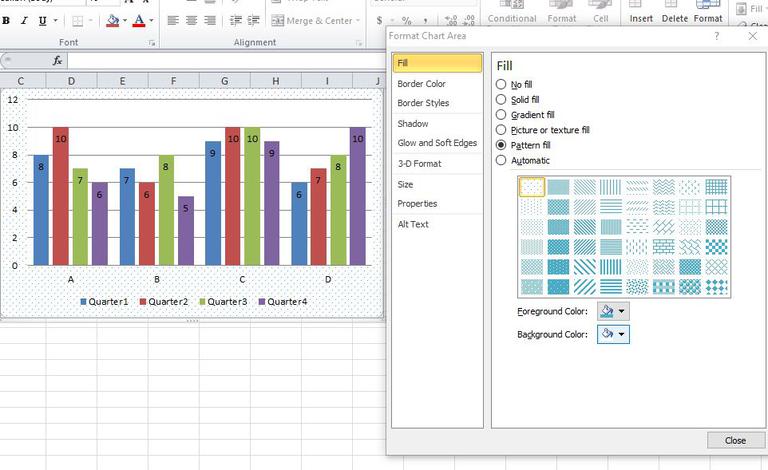768x470 pixels.
Task: Click the fx Insert Function icon
Action: coord(57,61)
